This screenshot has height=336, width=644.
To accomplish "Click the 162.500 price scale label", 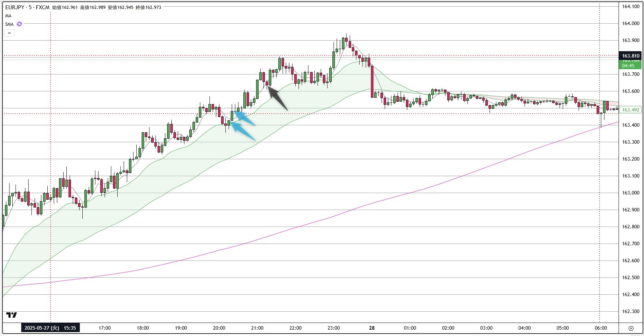I will (x=631, y=277).
